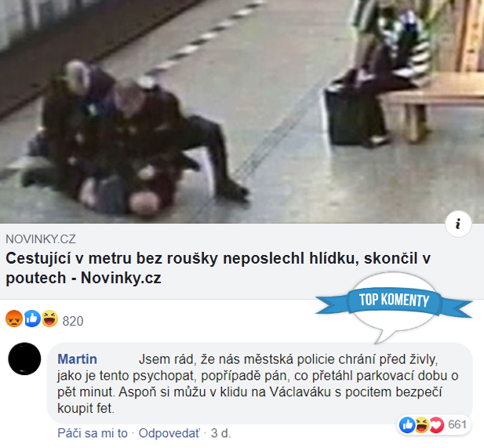
Task: Open Martin's profile name link
Action: point(77,359)
